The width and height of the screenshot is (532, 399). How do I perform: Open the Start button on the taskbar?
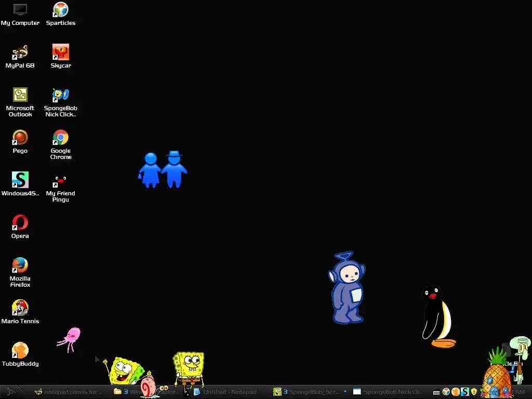point(11,392)
